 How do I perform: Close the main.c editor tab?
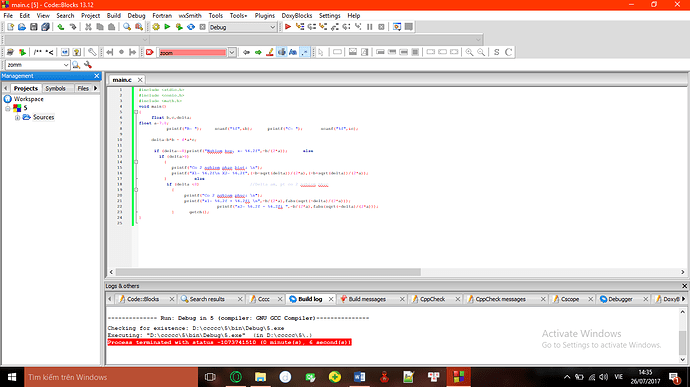(x=140, y=80)
